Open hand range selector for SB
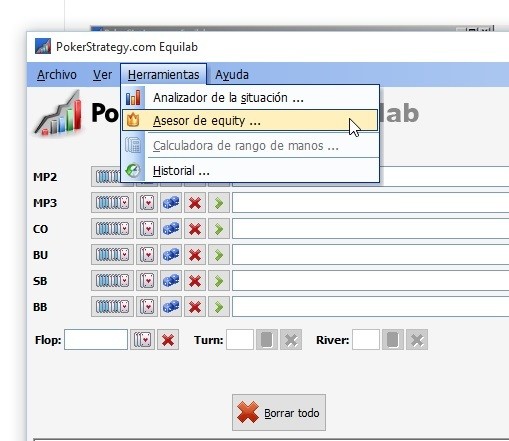The height and width of the screenshot is (441, 509). point(112,280)
